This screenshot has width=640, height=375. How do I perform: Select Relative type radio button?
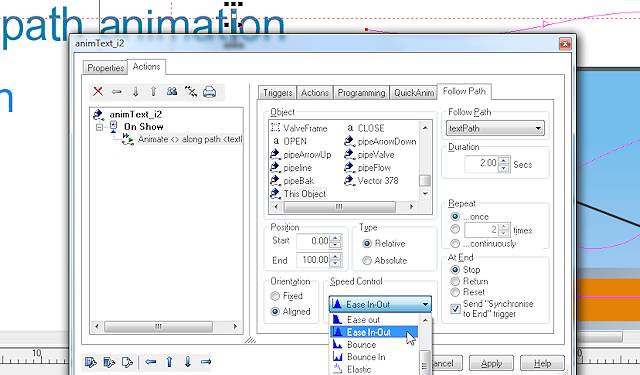click(367, 244)
